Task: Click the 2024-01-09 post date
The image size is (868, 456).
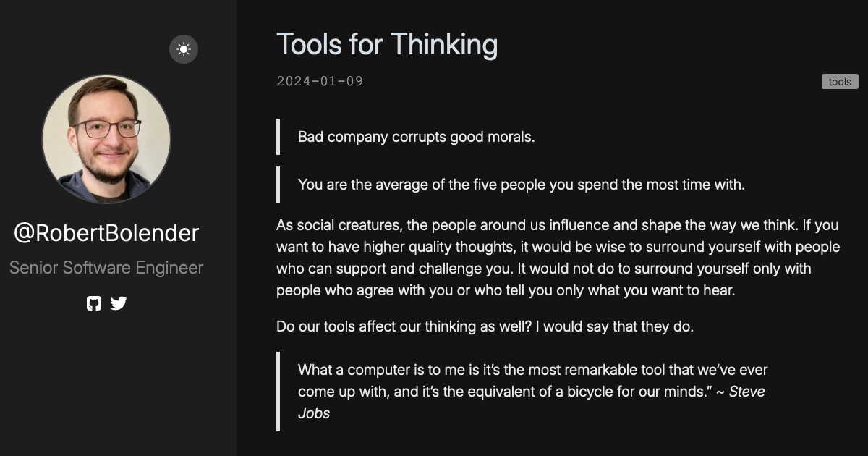Action: click(x=320, y=81)
